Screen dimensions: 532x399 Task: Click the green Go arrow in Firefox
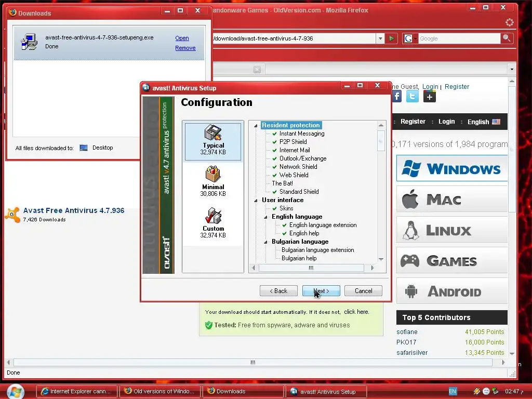pos(391,38)
